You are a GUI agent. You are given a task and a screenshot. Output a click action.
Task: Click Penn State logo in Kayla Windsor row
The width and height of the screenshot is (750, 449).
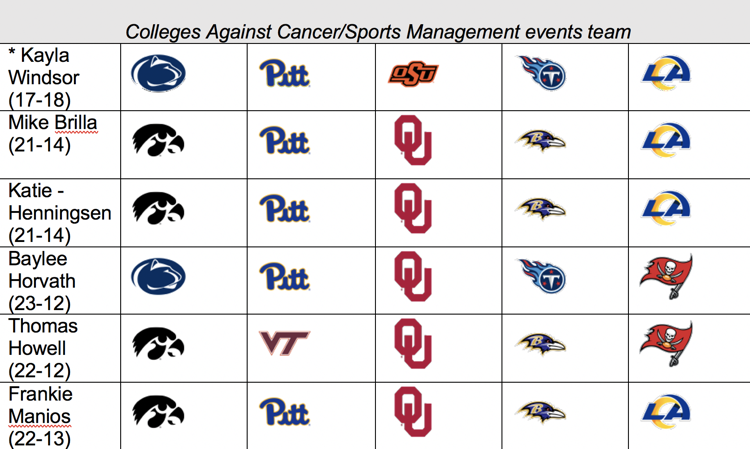[158, 73]
